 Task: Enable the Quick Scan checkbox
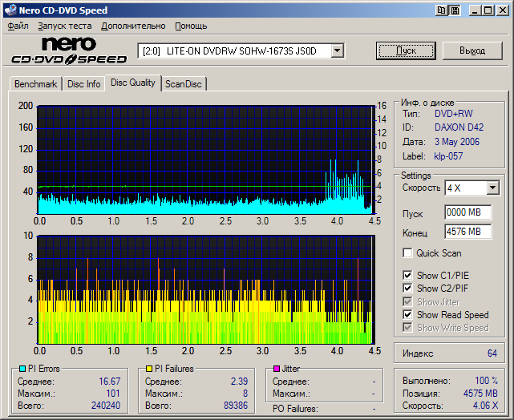point(408,253)
